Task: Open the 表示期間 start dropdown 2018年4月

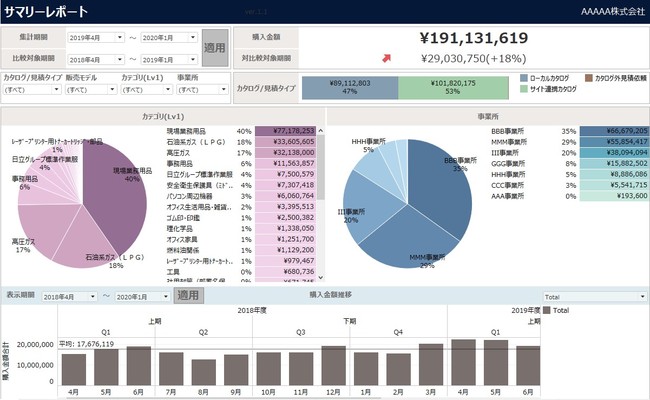Action: 69,297
